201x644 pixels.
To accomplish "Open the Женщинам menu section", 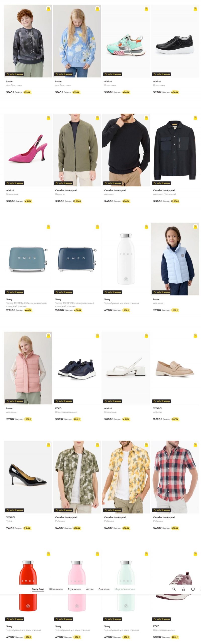I will pyautogui.click(x=56, y=589).
